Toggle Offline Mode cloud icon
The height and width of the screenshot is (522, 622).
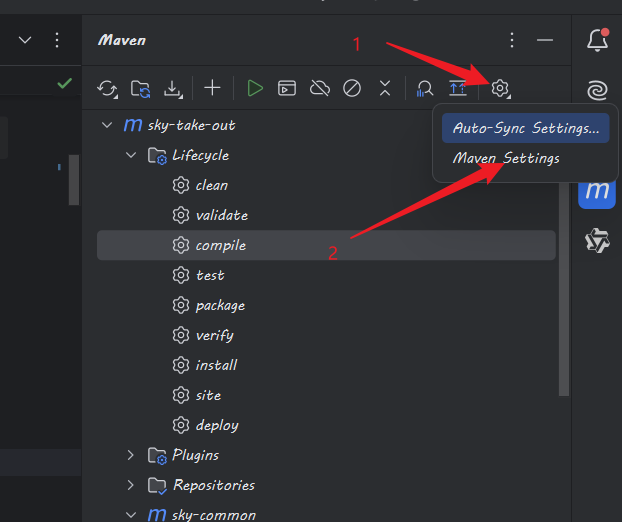coord(320,88)
